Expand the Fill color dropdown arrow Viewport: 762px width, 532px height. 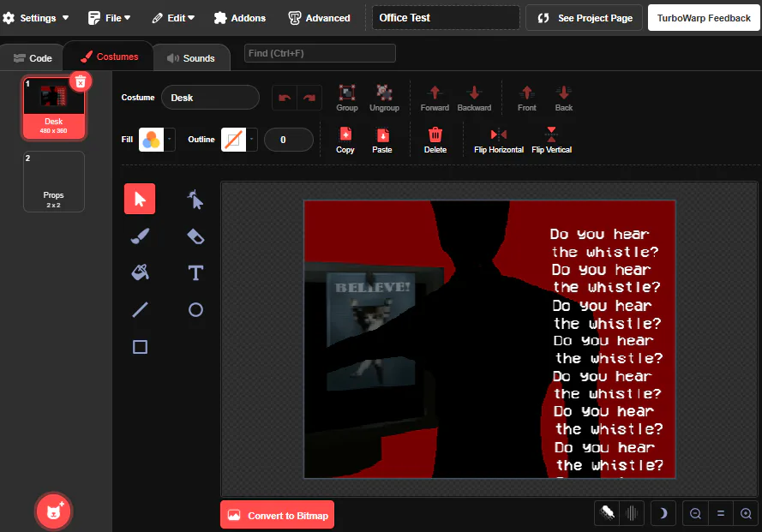[169, 140]
